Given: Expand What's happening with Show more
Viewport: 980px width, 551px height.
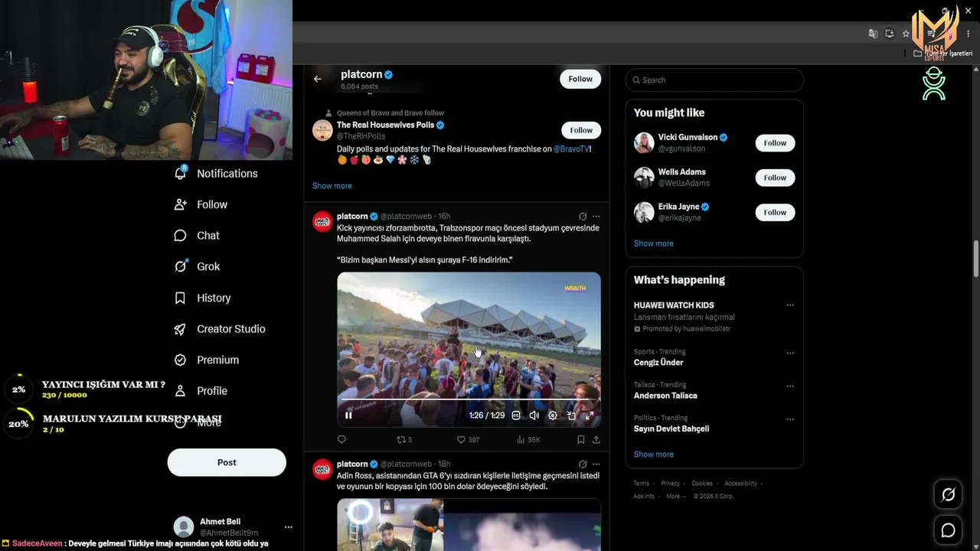Looking at the screenshot, I should click(x=654, y=455).
